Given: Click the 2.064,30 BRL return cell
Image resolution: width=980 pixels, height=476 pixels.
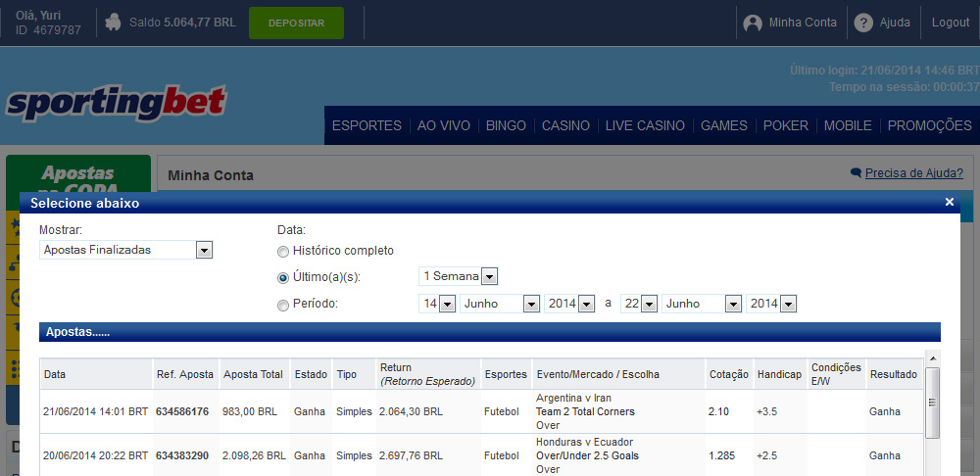Looking at the screenshot, I should [x=411, y=411].
